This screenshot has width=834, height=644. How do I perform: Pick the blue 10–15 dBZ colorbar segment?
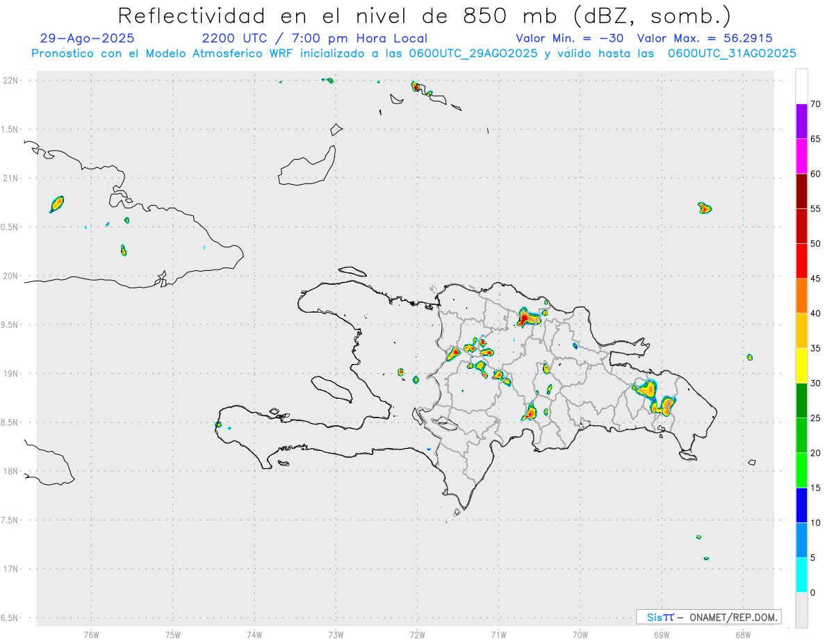click(x=801, y=505)
